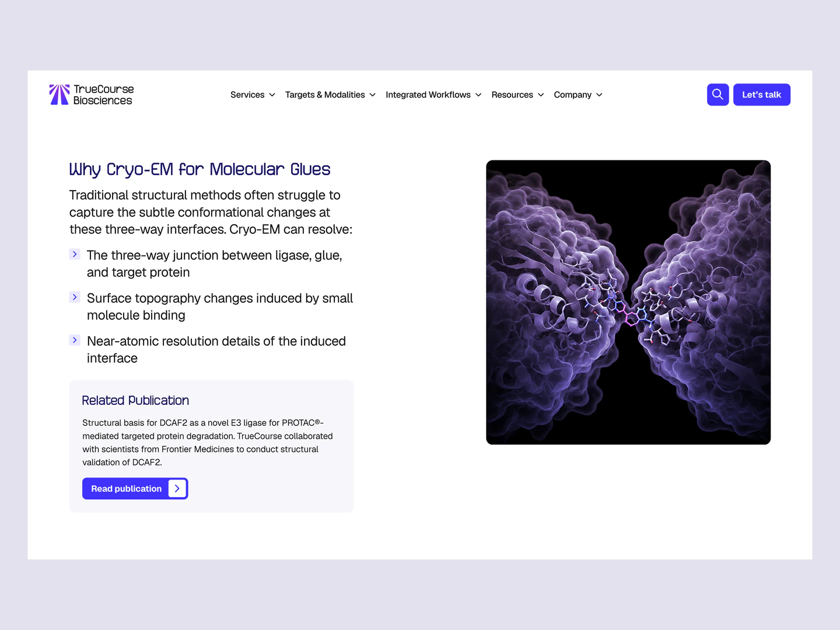
Task: Open the Services menu
Action: [x=253, y=94]
